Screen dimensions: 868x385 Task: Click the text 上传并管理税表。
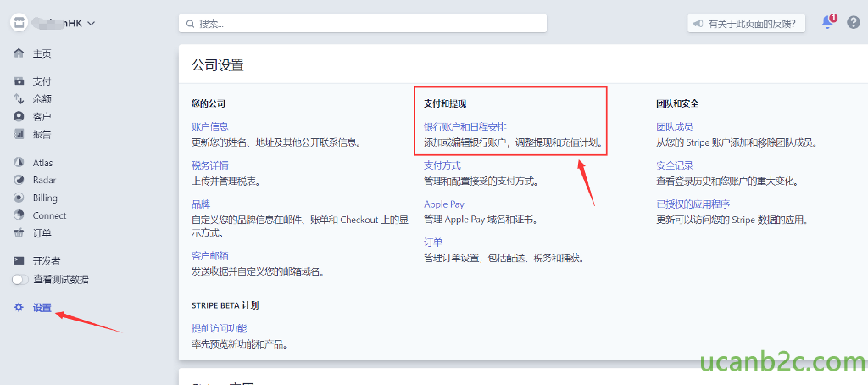point(225,180)
